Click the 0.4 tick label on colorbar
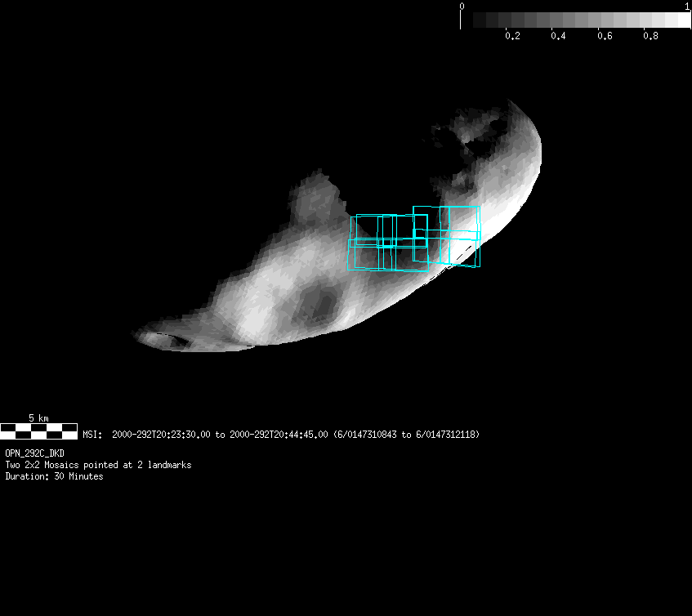692x616 pixels. tap(558, 36)
